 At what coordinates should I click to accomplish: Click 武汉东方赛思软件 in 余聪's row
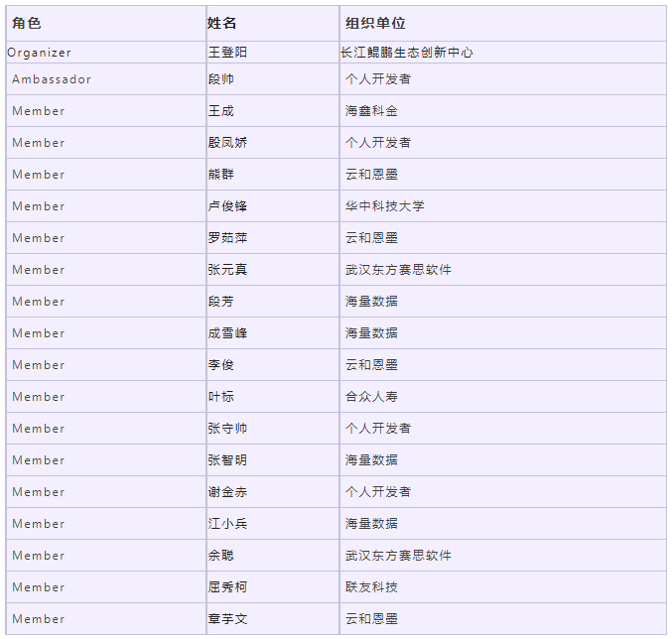[x=398, y=555]
